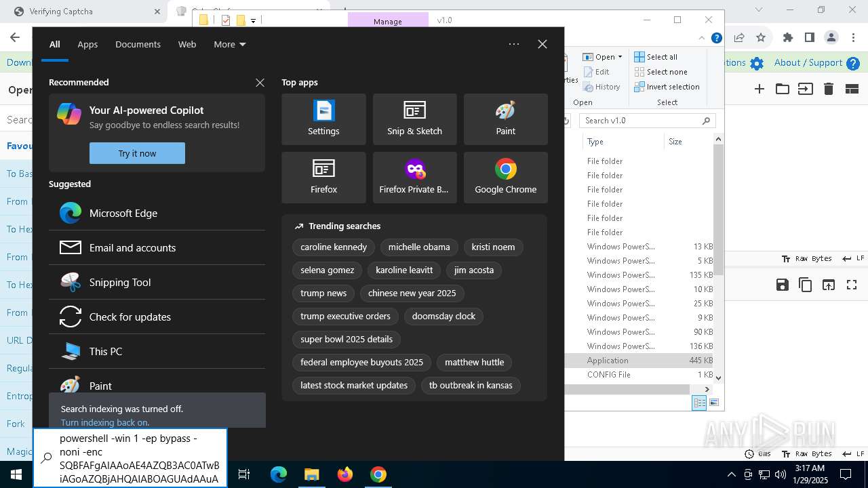The height and width of the screenshot is (488, 868).
Task: Click Try it now Copilot button
Action: 137,153
